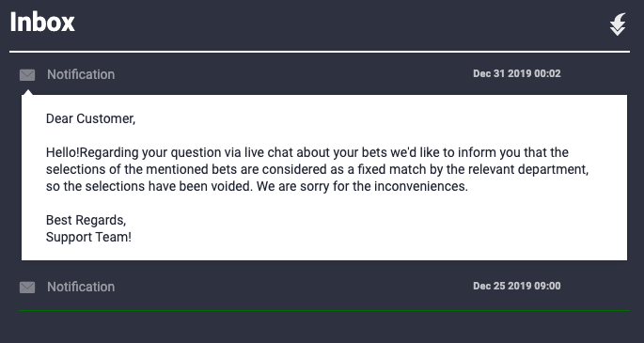Click the Dec 25 2019 09:00 timestamp

click(517, 286)
